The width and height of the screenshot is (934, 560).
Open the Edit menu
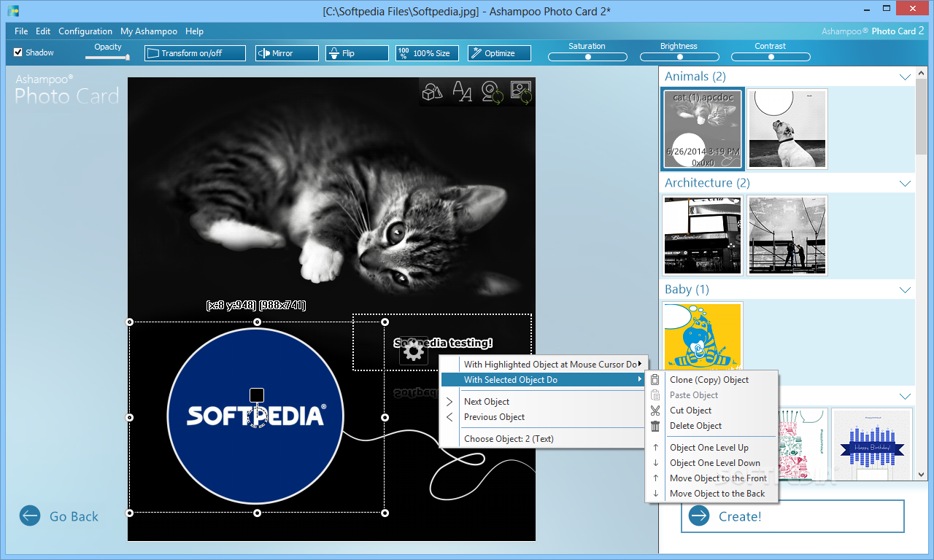pos(43,31)
